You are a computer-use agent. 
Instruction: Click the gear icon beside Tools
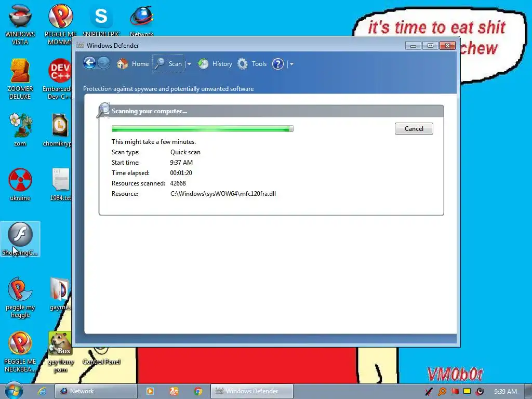tap(242, 64)
